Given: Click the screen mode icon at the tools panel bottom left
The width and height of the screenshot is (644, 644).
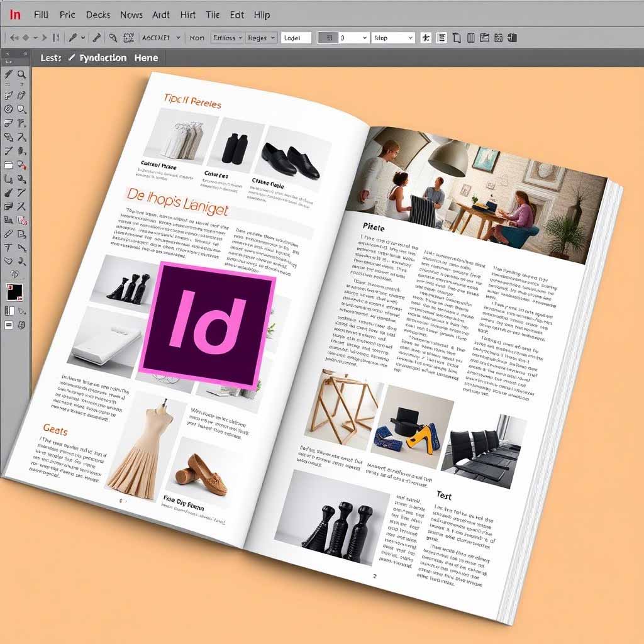Looking at the screenshot, I should 9,325.
